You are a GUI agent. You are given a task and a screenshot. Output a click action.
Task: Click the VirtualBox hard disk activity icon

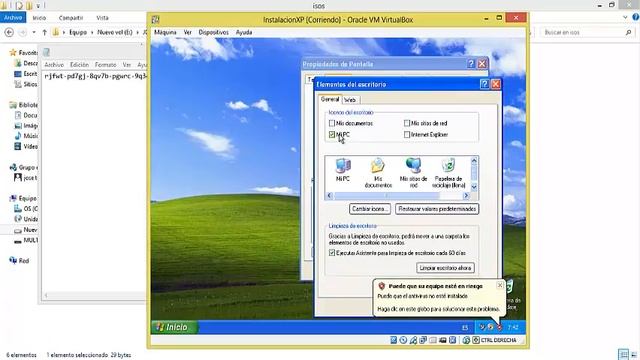[393, 340]
